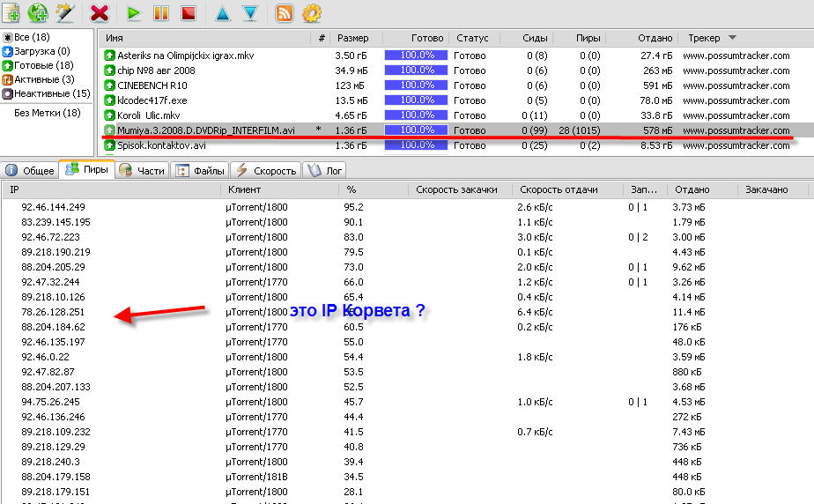Pause the torrent with the orange pause icon

tap(160, 12)
